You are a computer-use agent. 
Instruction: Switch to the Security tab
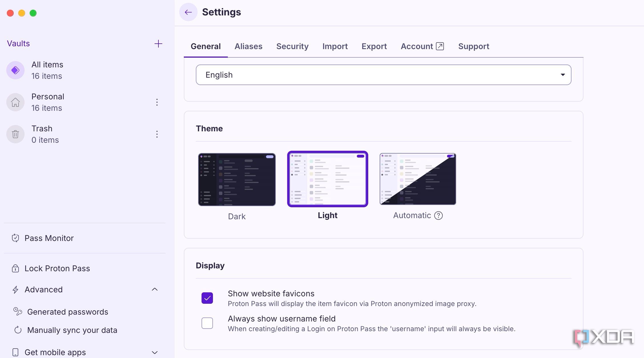point(292,46)
